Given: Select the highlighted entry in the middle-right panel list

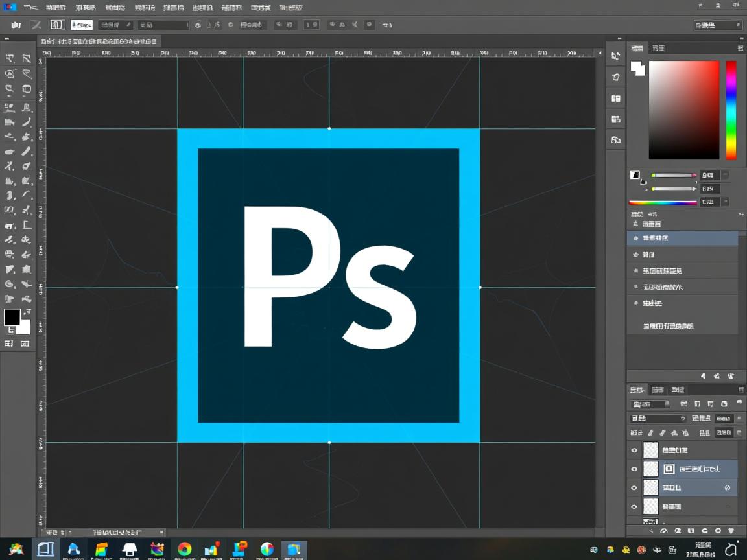Looking at the screenshot, I should click(x=682, y=238).
